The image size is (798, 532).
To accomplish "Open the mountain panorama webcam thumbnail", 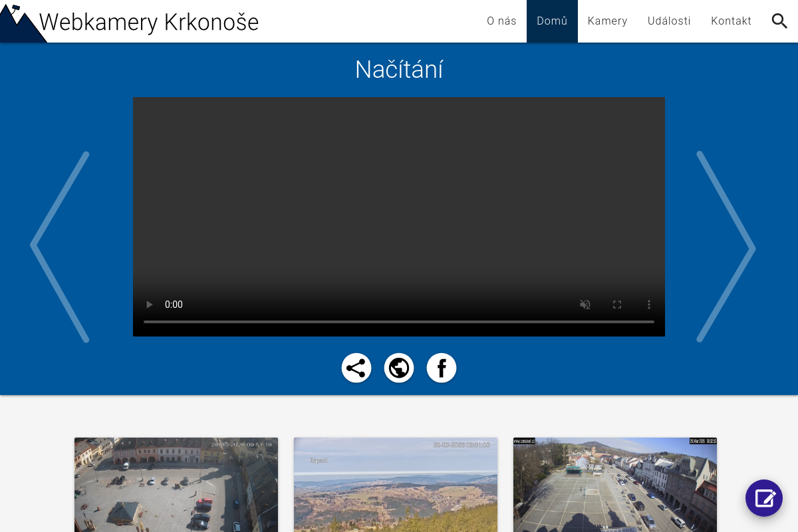I will click(x=395, y=485).
